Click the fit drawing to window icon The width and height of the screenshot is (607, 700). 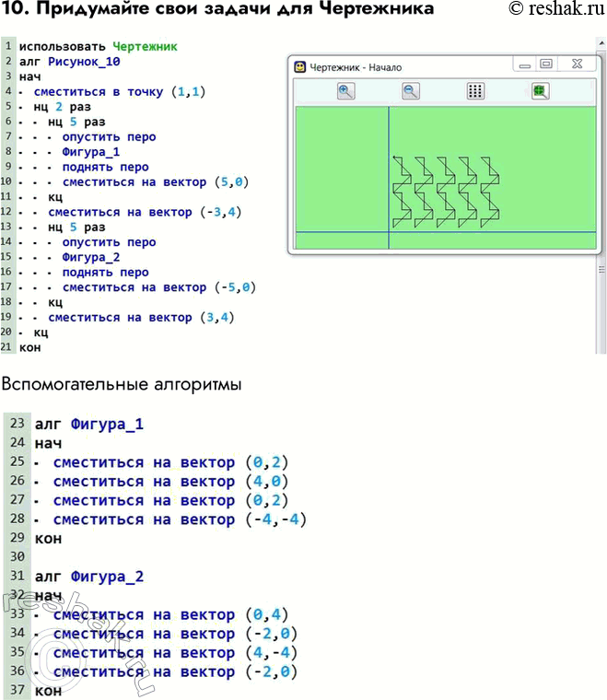540,90
